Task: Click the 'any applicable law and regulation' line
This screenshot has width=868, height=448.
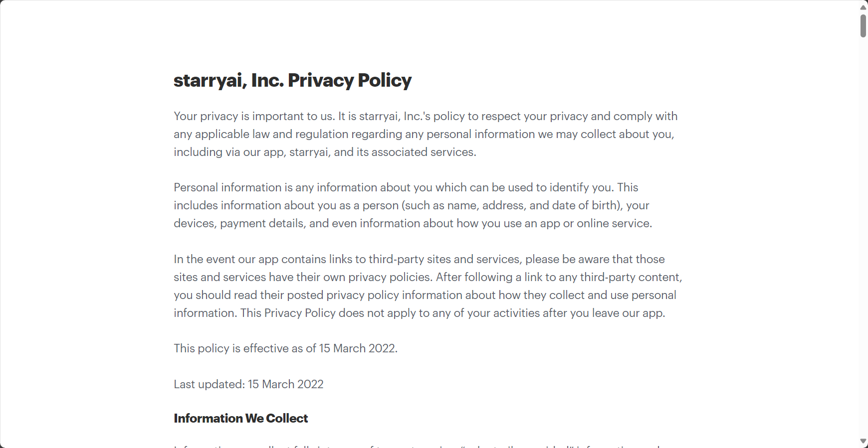Action: (424, 134)
